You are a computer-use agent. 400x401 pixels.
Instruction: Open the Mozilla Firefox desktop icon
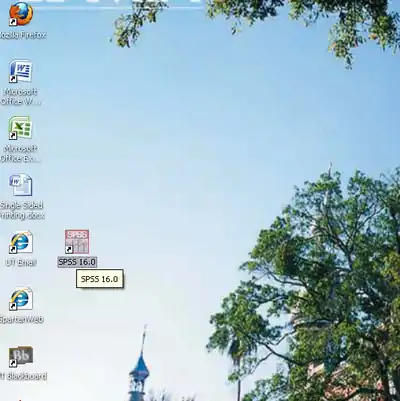coord(21,14)
